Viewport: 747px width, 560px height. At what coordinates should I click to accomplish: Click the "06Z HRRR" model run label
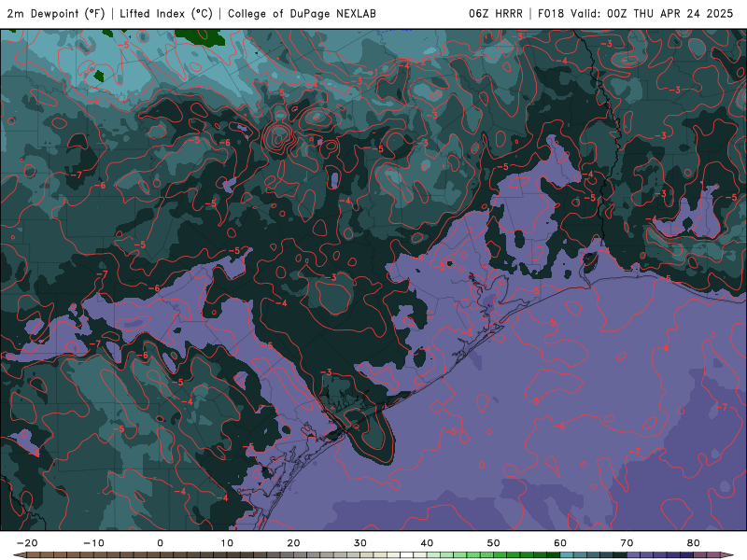tap(496, 13)
